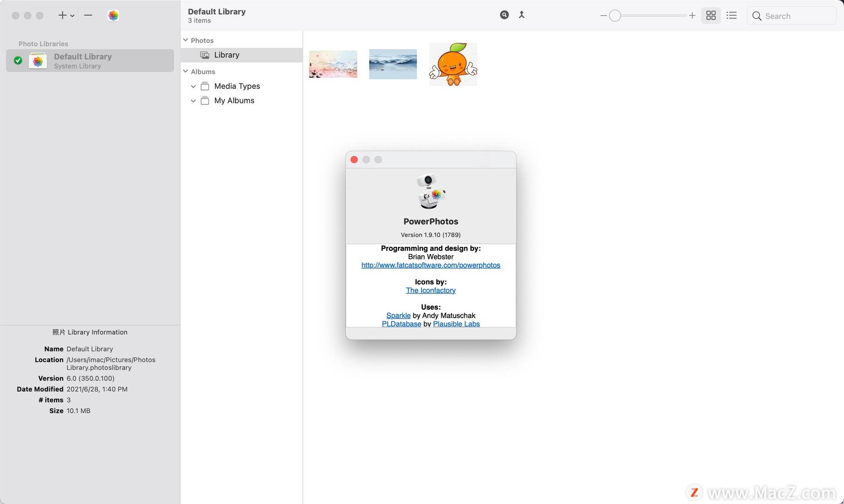The image size is (844, 504).
Task: Click the search magnifier icon
Action: tap(757, 16)
